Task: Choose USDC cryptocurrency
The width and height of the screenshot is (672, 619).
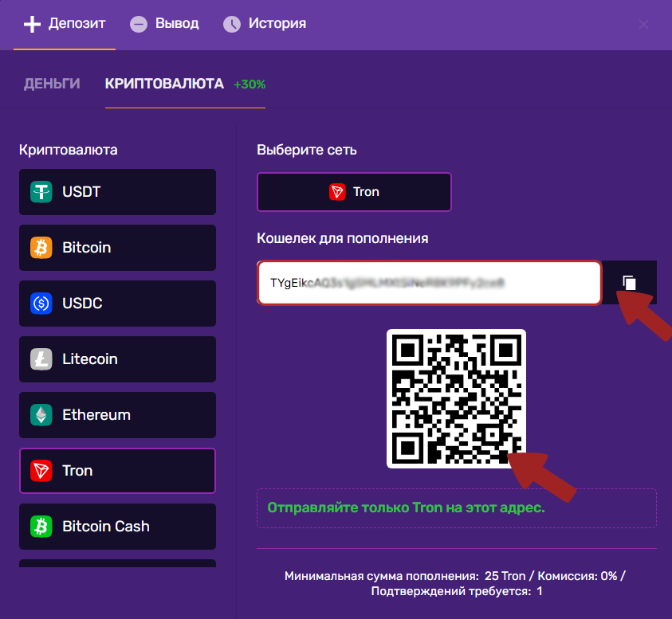Action: point(117,304)
